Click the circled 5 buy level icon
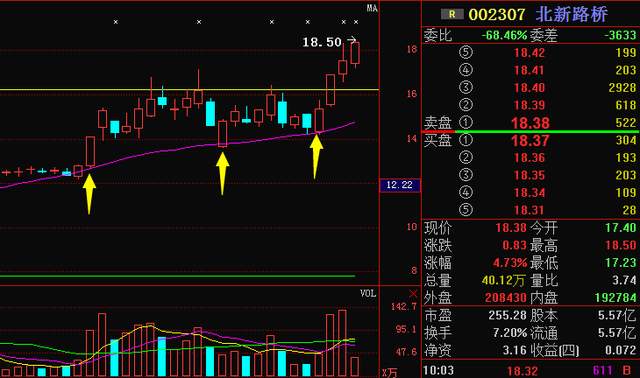This screenshot has height=378, width=640. (466, 210)
